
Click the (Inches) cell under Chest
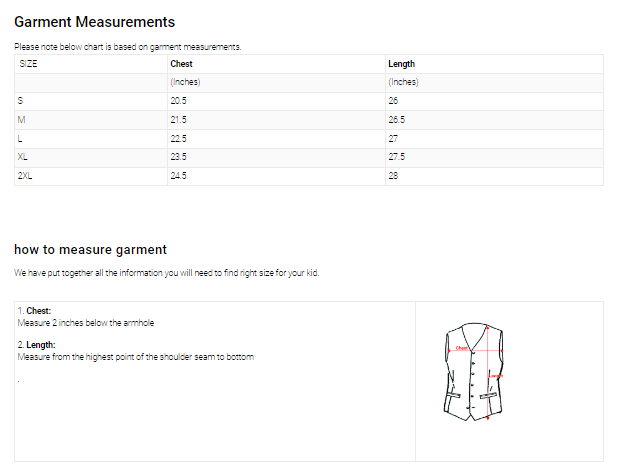[x=183, y=82]
